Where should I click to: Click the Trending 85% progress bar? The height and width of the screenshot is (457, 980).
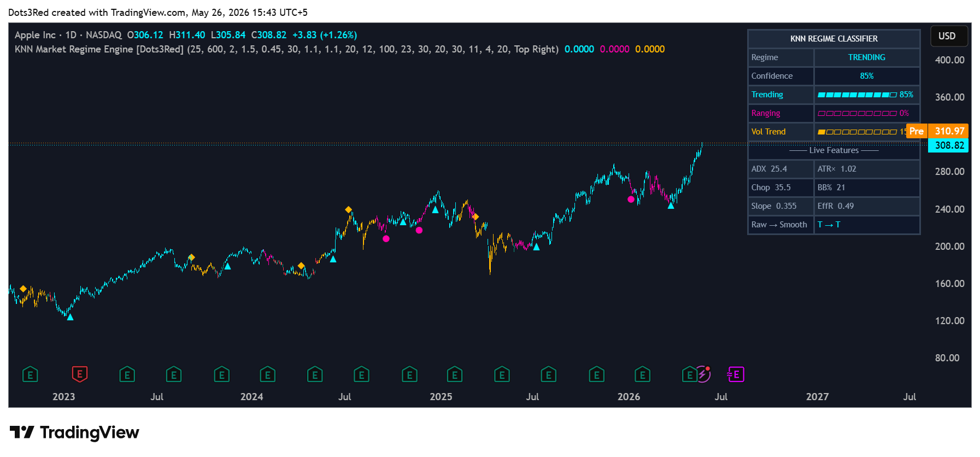tap(856, 95)
